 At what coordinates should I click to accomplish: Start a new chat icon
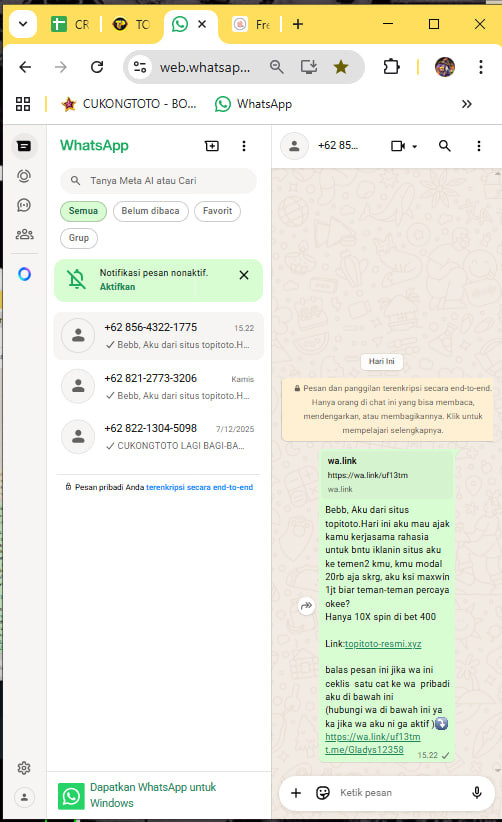212,146
